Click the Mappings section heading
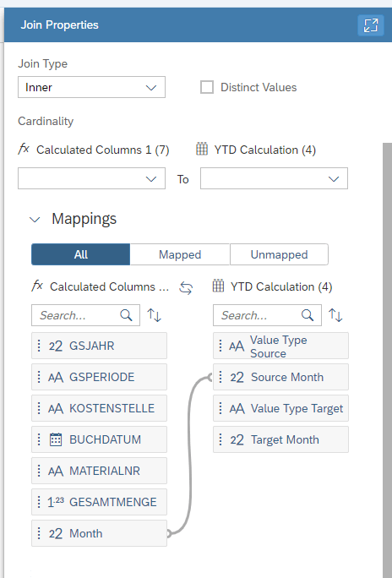This screenshot has width=392, height=578. 84,219
